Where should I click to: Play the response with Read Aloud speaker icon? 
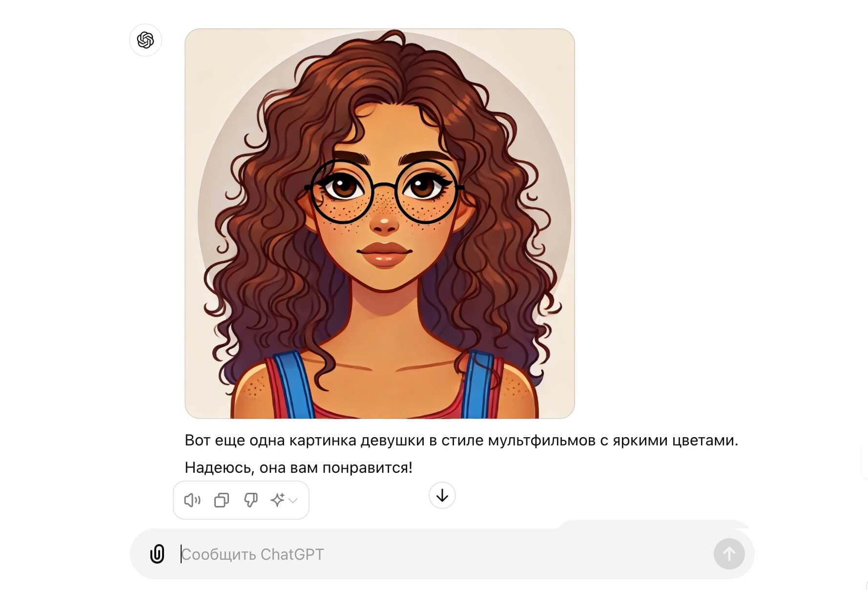(x=192, y=500)
